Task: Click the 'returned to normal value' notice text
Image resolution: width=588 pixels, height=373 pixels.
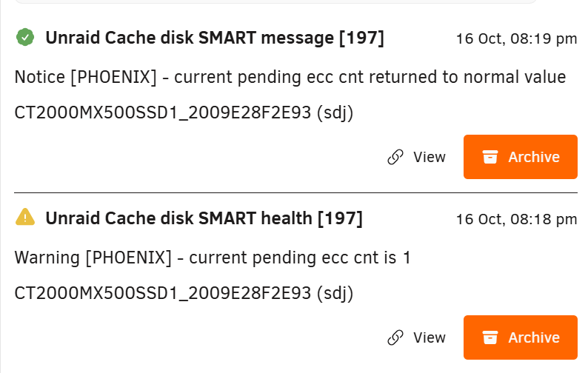Action: click(x=467, y=77)
